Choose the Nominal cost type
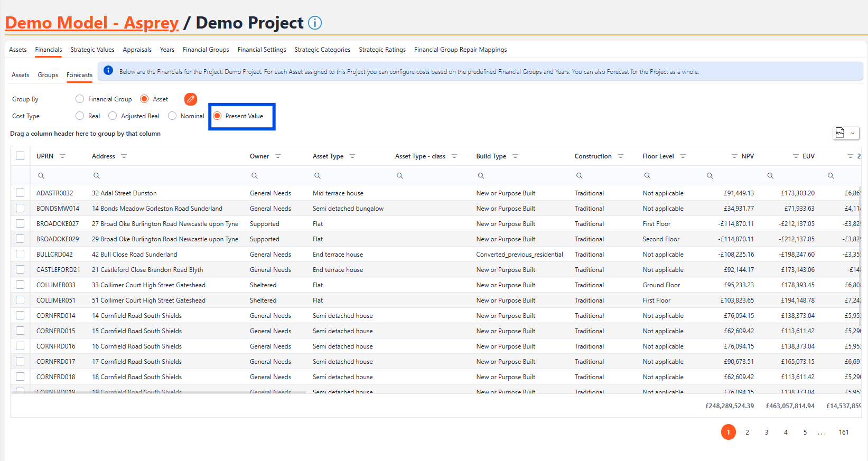Viewport: 868px width, 461px height. click(172, 116)
